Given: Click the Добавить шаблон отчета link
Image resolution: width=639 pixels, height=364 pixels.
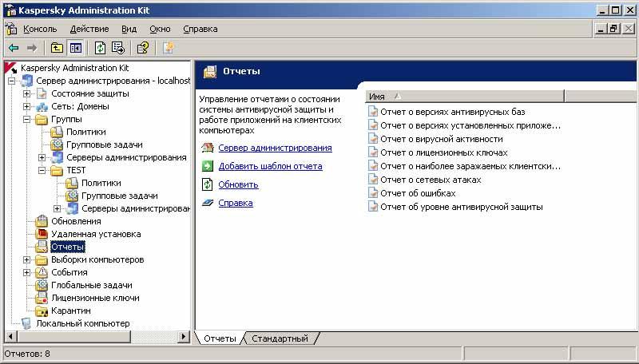Looking at the screenshot, I should coord(270,166).
